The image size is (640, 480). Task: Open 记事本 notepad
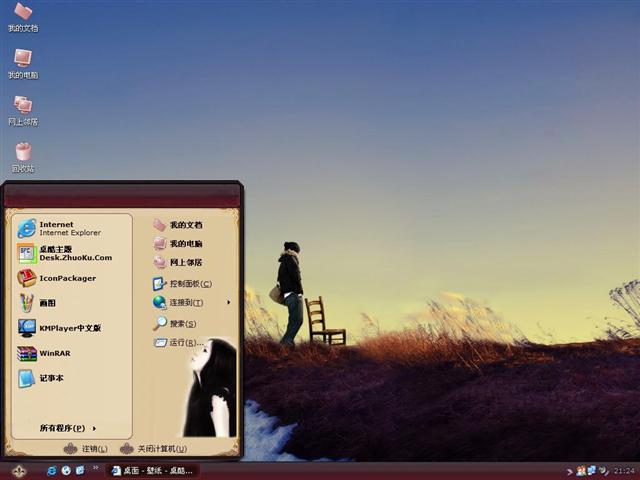pos(40,378)
